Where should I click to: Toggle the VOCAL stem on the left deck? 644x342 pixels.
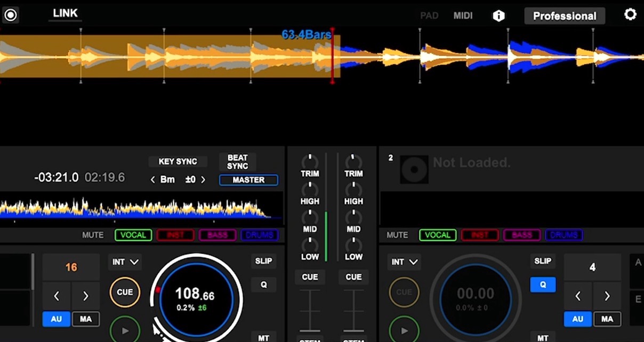tap(133, 235)
